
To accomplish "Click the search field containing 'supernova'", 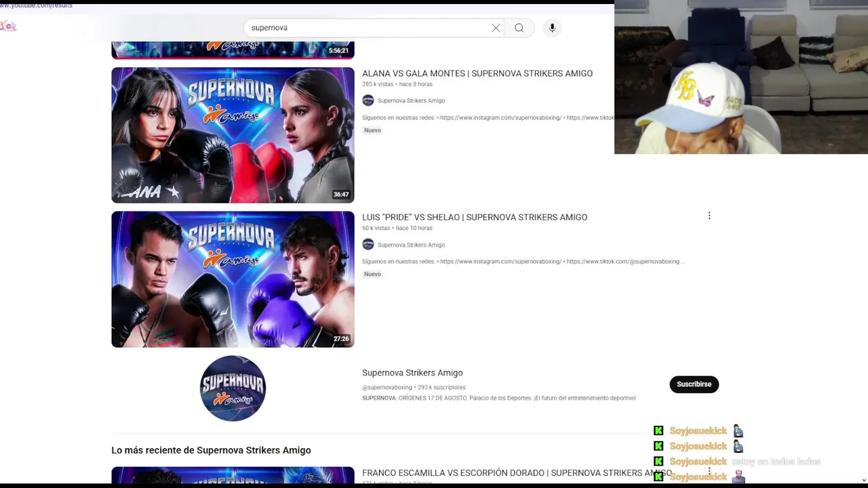I will click(x=370, y=28).
